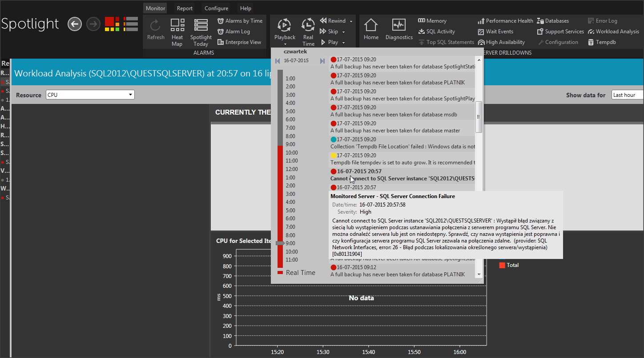The image size is (644, 358).
Task: Click the 12:00 mark on the timeline
Action: pyautogui.click(x=291, y=169)
